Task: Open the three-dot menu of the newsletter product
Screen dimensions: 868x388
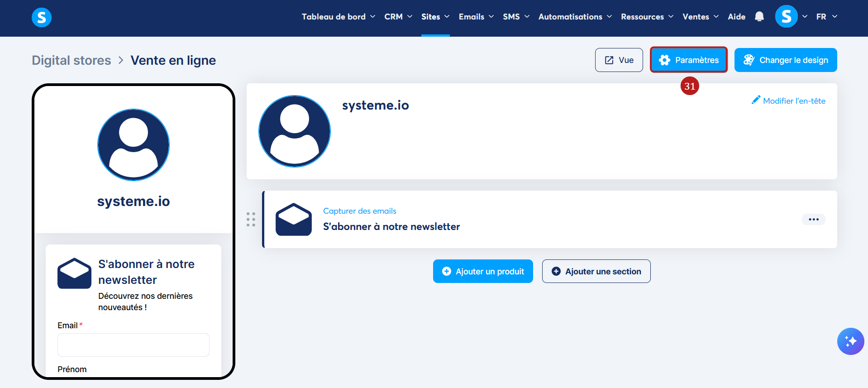Action: pos(814,219)
